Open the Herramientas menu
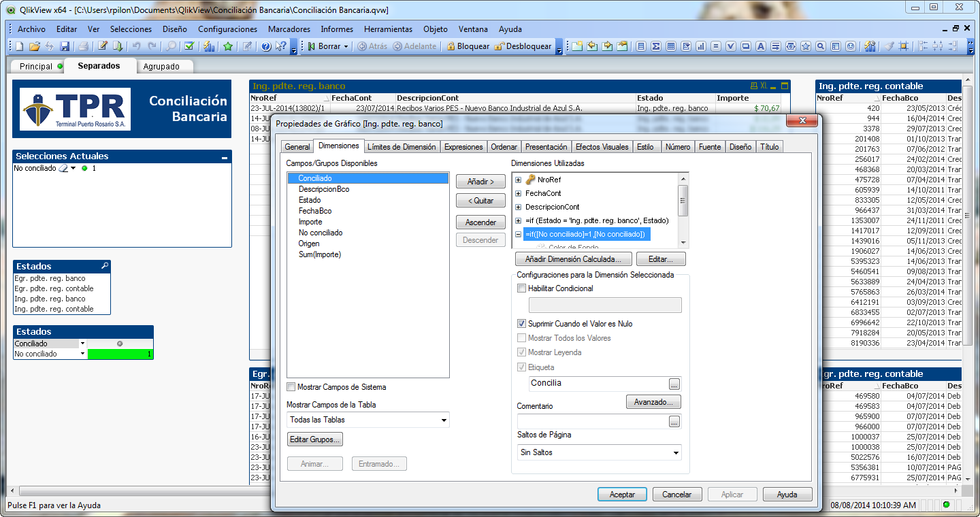This screenshot has width=980, height=517. pyautogui.click(x=388, y=29)
